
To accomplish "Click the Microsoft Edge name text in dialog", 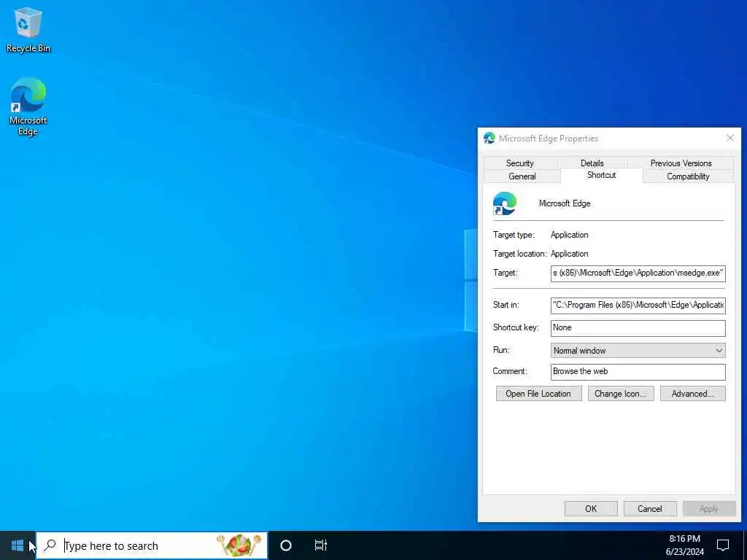I will [565, 203].
